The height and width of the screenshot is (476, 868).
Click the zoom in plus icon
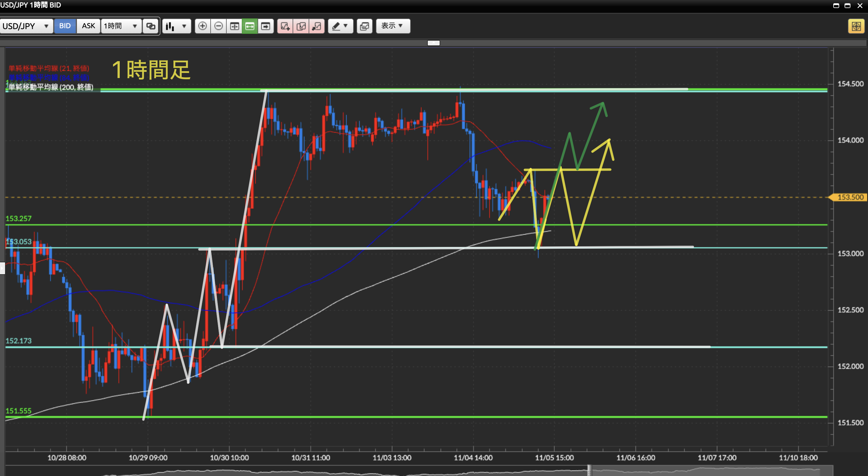tap(203, 26)
